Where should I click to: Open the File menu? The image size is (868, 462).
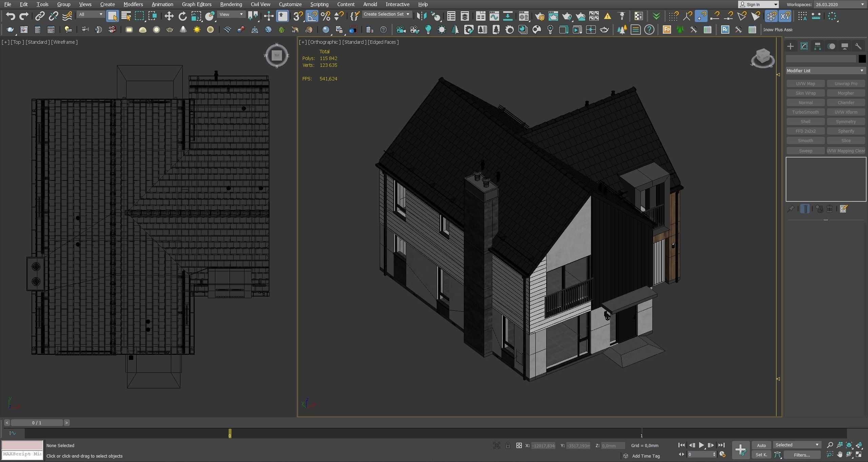[7, 4]
